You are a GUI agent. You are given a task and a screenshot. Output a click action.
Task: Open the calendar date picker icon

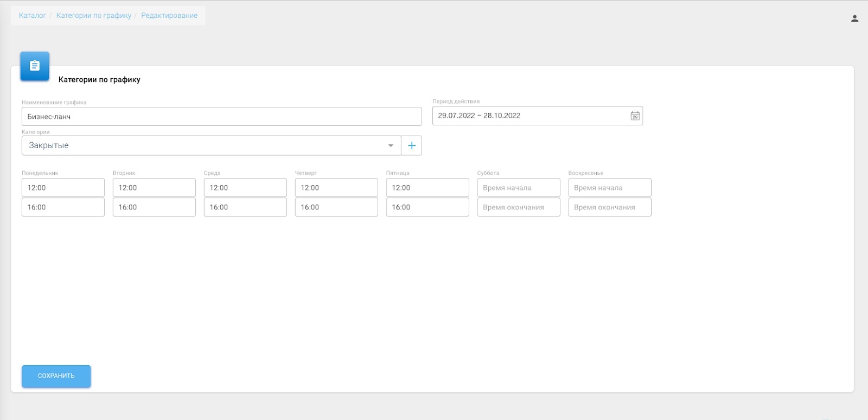tap(635, 116)
